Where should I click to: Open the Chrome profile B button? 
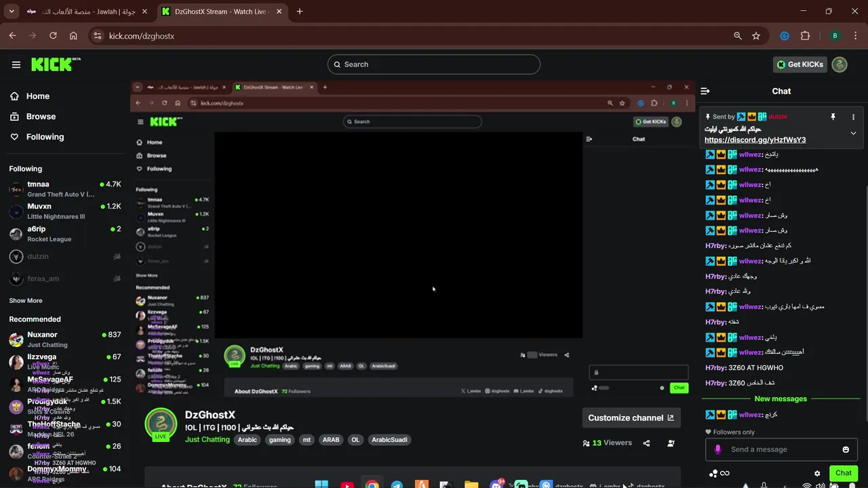click(x=835, y=36)
